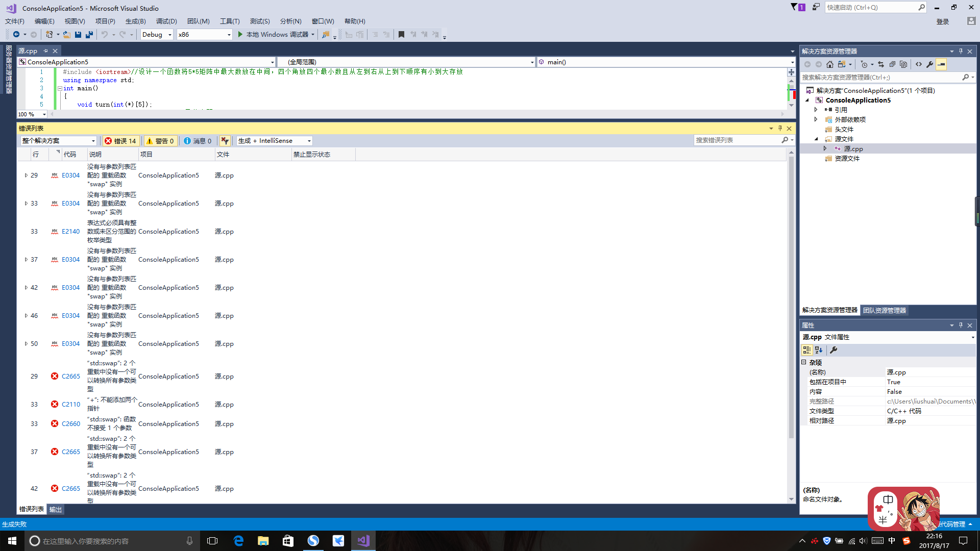Click the Task View taskbar button

click(213, 541)
